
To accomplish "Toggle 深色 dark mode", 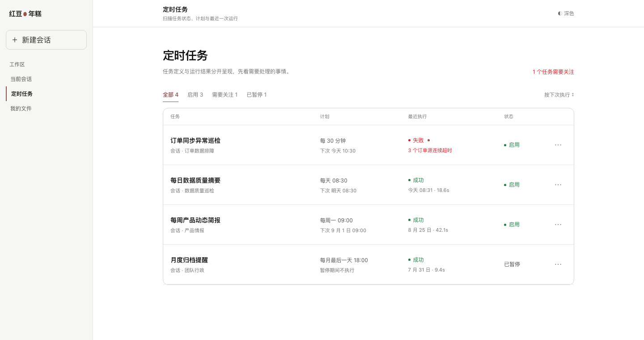I will [x=566, y=13].
